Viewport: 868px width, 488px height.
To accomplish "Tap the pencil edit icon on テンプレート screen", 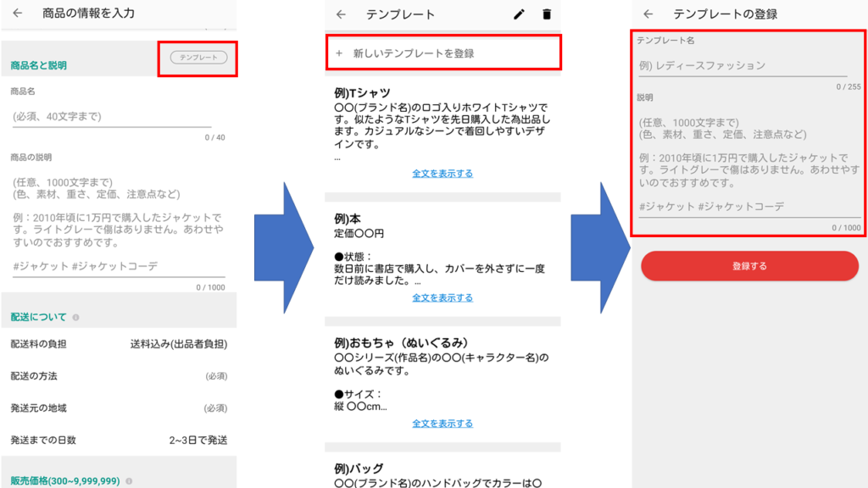I will pyautogui.click(x=519, y=14).
